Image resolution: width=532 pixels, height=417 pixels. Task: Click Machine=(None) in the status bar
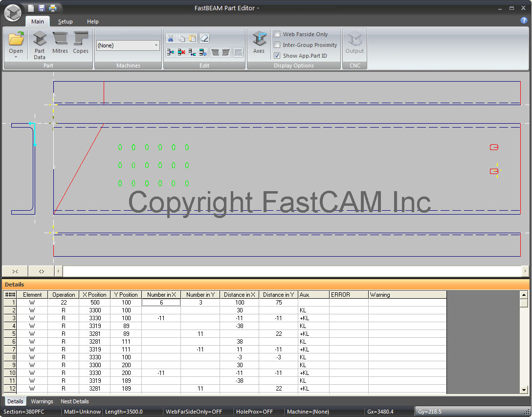[308, 412]
